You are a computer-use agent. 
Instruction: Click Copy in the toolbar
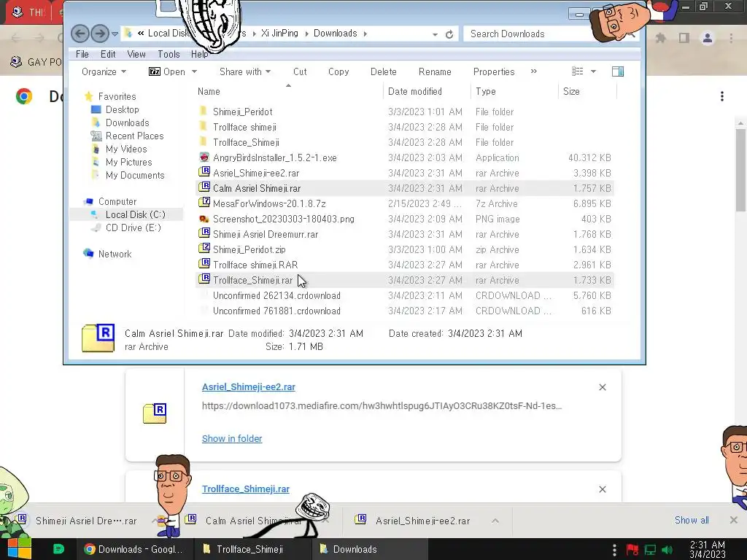(x=338, y=72)
